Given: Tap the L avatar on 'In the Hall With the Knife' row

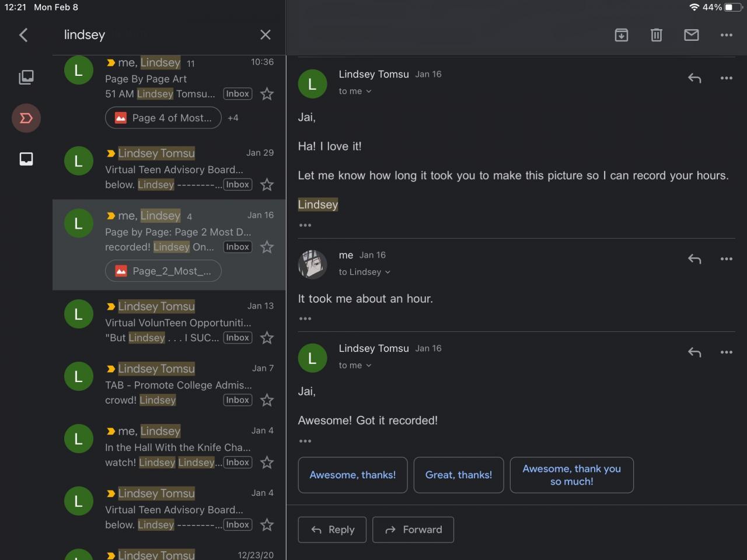Looking at the screenshot, I should [79, 439].
